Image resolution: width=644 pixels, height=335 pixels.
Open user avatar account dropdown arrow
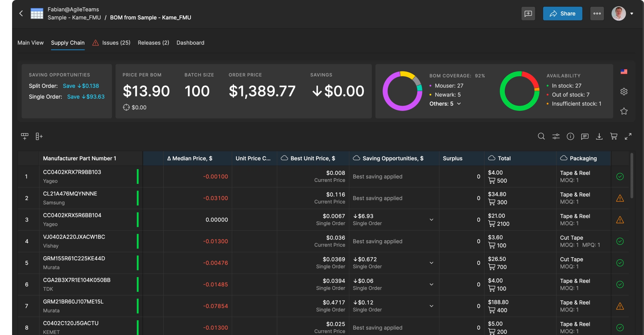[x=632, y=14]
